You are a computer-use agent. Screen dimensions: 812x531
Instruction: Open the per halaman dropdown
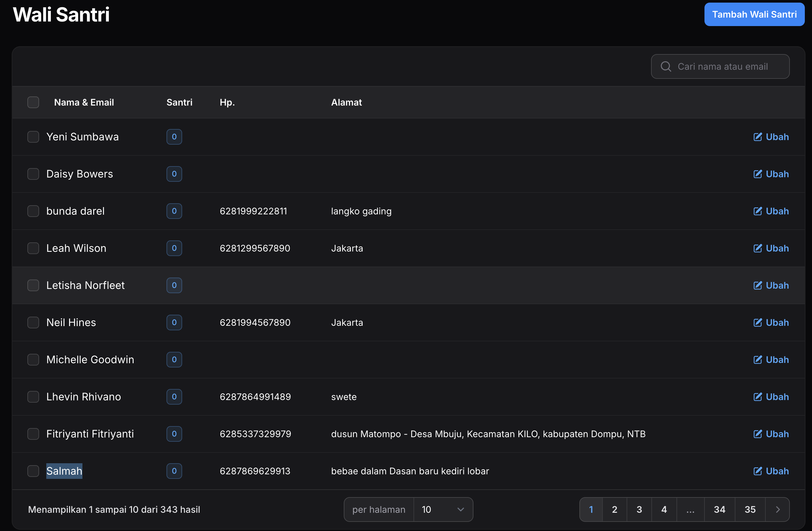(443, 509)
